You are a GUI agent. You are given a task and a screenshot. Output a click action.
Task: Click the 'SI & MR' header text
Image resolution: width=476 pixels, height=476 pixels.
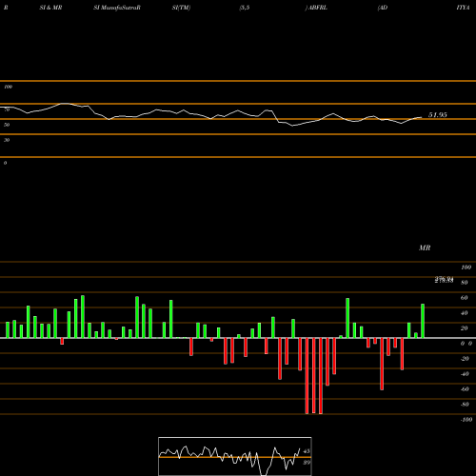coord(50,8)
